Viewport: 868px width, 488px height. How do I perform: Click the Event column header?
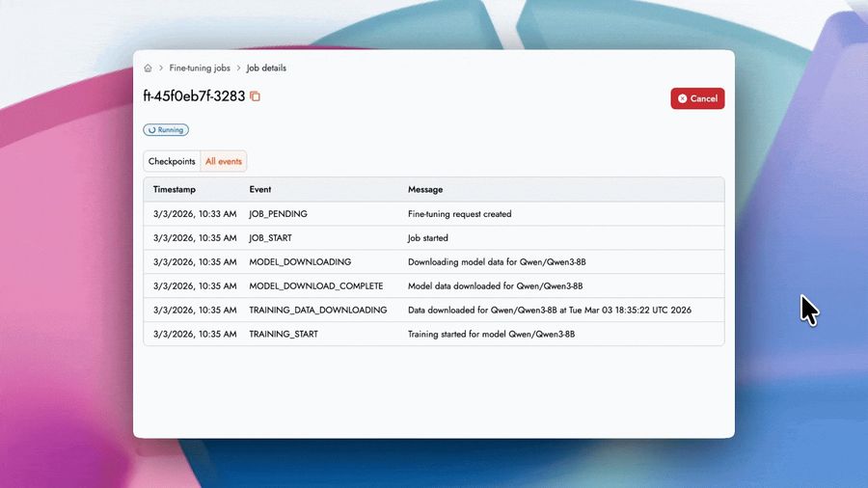pyautogui.click(x=260, y=190)
